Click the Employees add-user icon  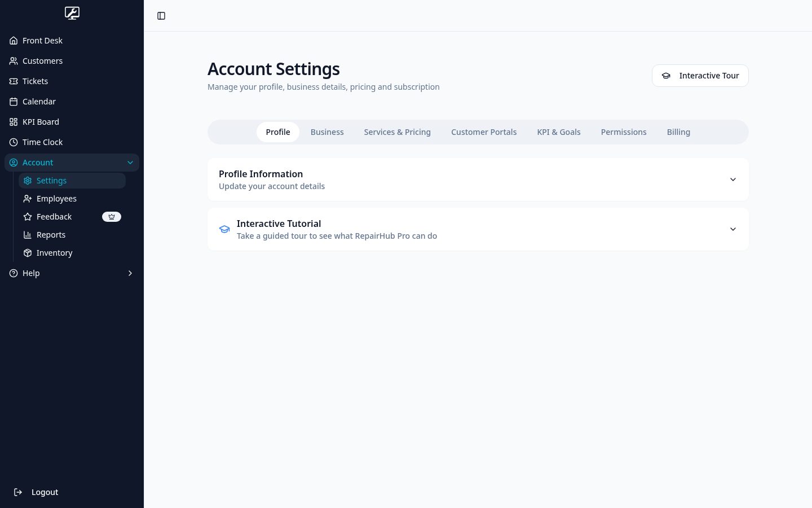[x=28, y=199]
